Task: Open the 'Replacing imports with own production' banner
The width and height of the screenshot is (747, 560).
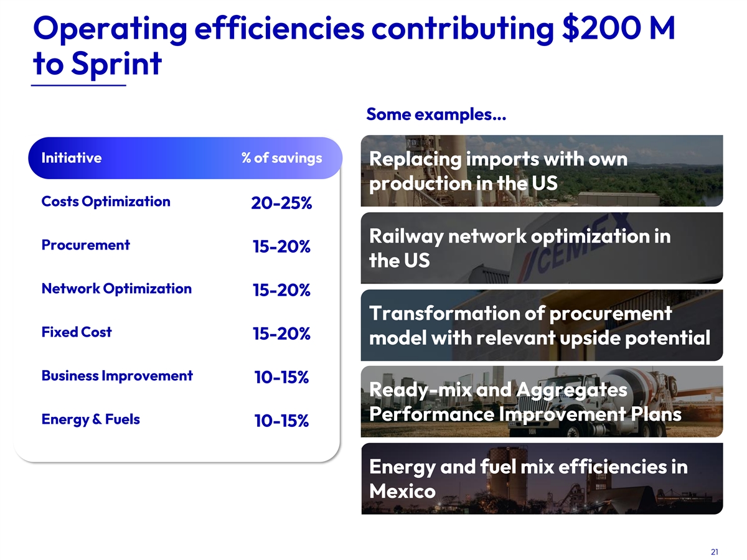Action: tap(542, 170)
